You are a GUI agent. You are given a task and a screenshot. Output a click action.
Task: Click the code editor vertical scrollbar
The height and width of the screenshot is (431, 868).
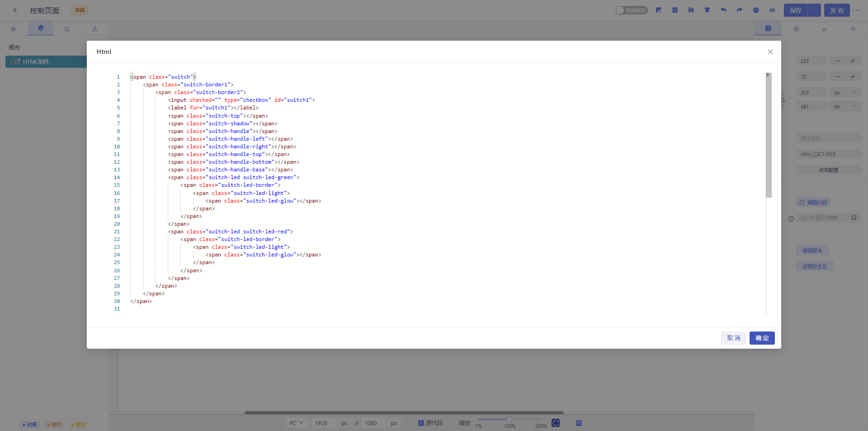(x=769, y=136)
